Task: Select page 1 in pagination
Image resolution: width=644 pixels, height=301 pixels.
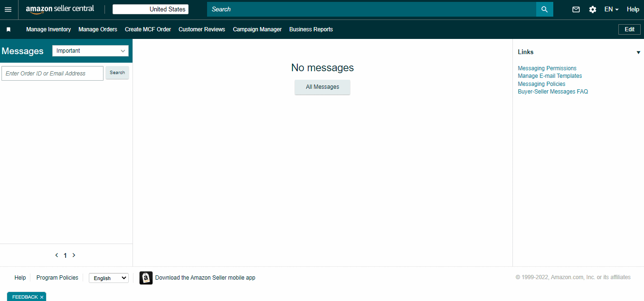Action: 65,255
